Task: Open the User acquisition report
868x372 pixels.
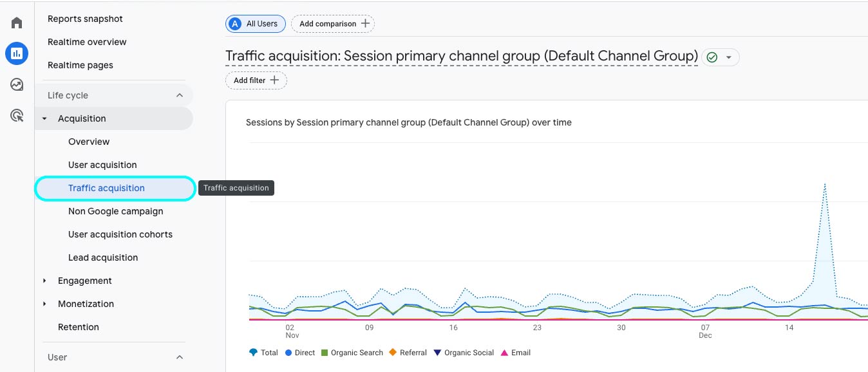Action: pyautogui.click(x=102, y=165)
